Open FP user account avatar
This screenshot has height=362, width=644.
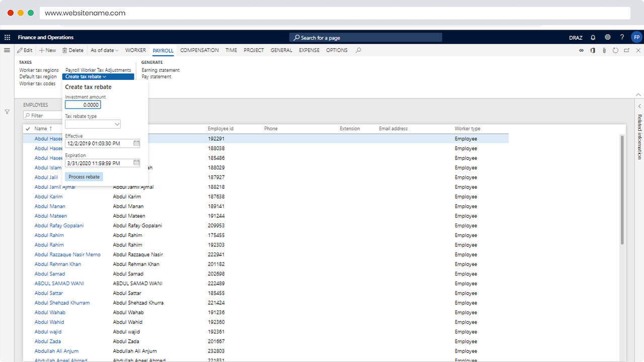tap(636, 37)
